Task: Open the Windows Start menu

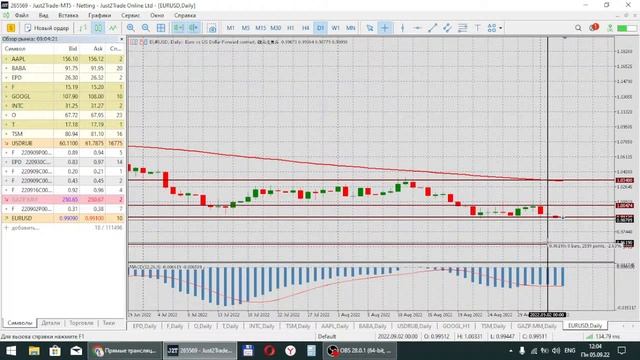Action: pyautogui.click(x=11, y=351)
